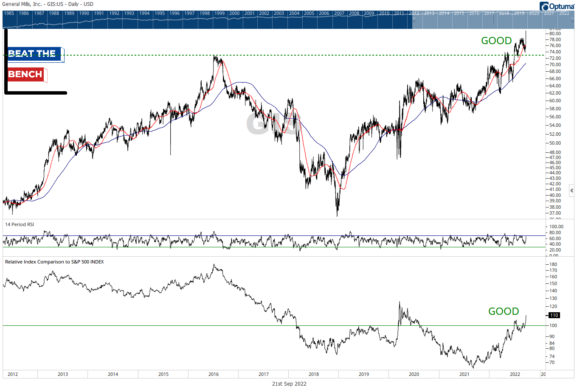Screen dimensions: 577x392
Task: Expand the side panel arrow at chart's right edge
Action: point(571,190)
